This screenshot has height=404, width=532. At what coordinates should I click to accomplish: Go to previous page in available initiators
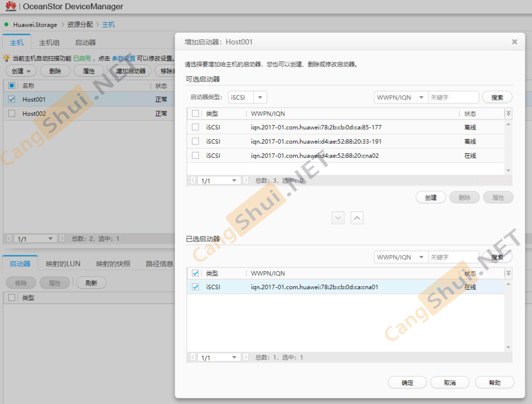pos(193,180)
